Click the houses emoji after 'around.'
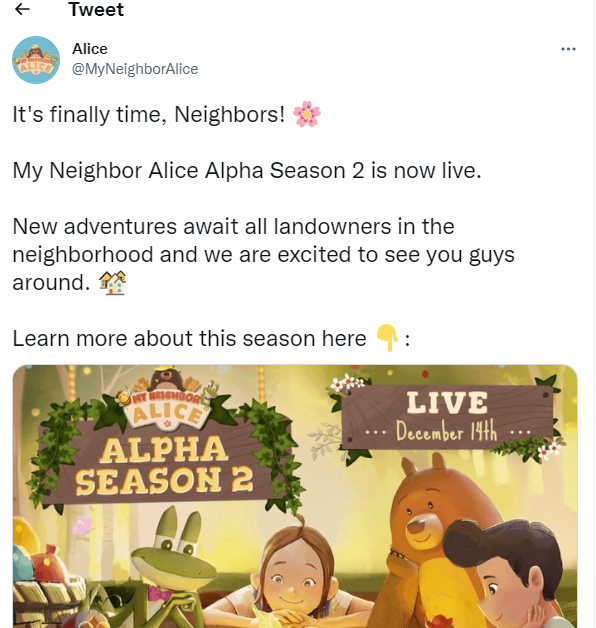This screenshot has height=628, width=596. 113,283
